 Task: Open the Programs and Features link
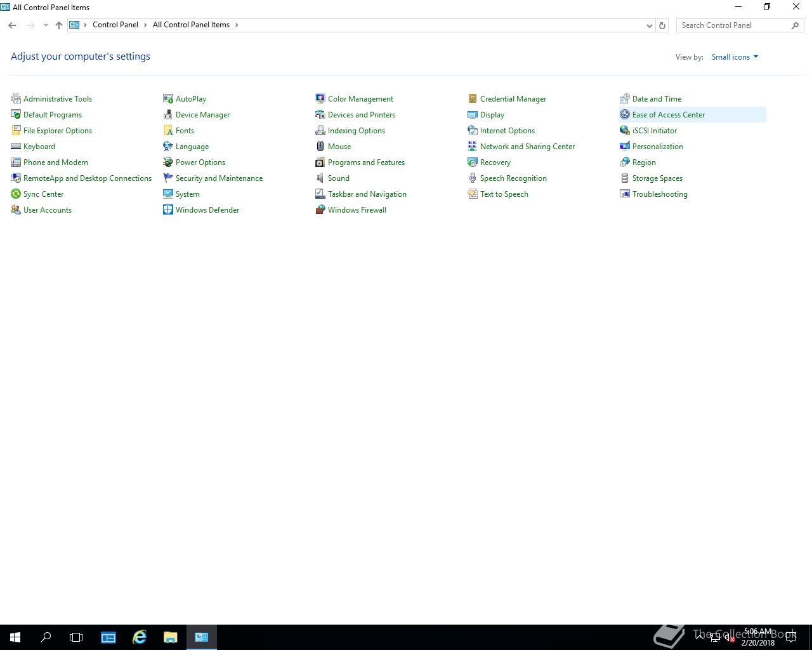(366, 162)
